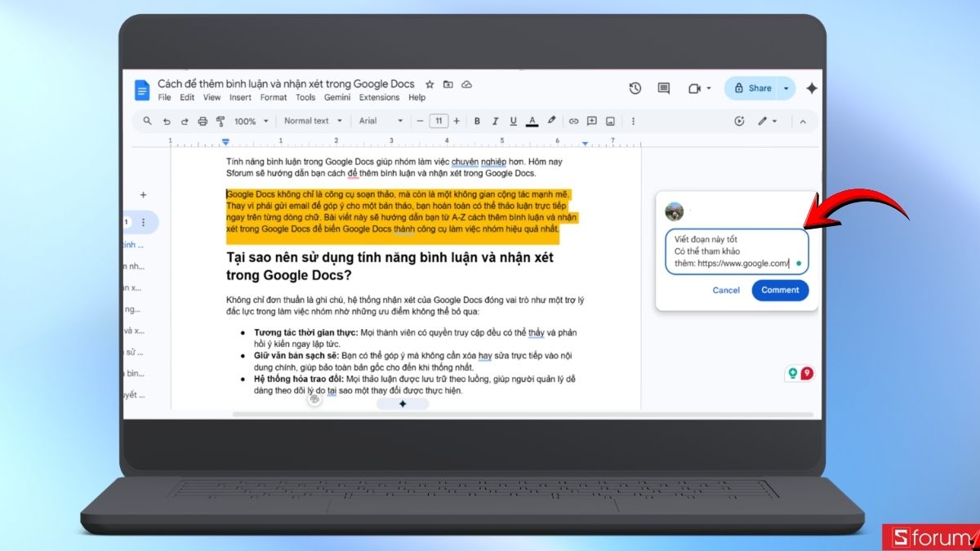Open the toolbar More options menu
The width and height of the screenshot is (980, 551).
(633, 121)
